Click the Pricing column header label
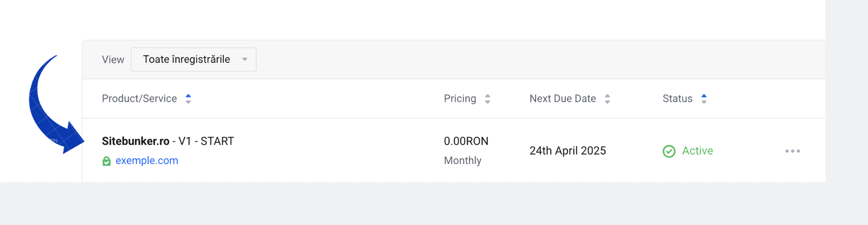The width and height of the screenshot is (868, 225). [460, 99]
